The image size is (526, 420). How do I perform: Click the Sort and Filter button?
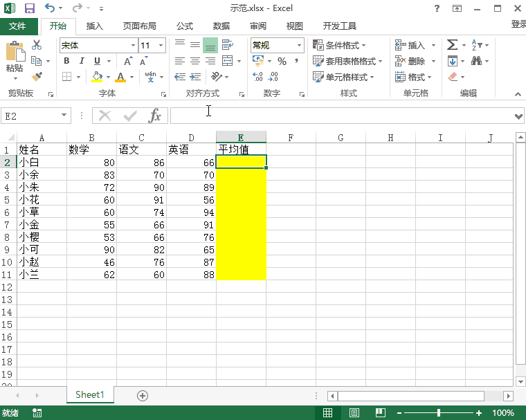point(477,44)
